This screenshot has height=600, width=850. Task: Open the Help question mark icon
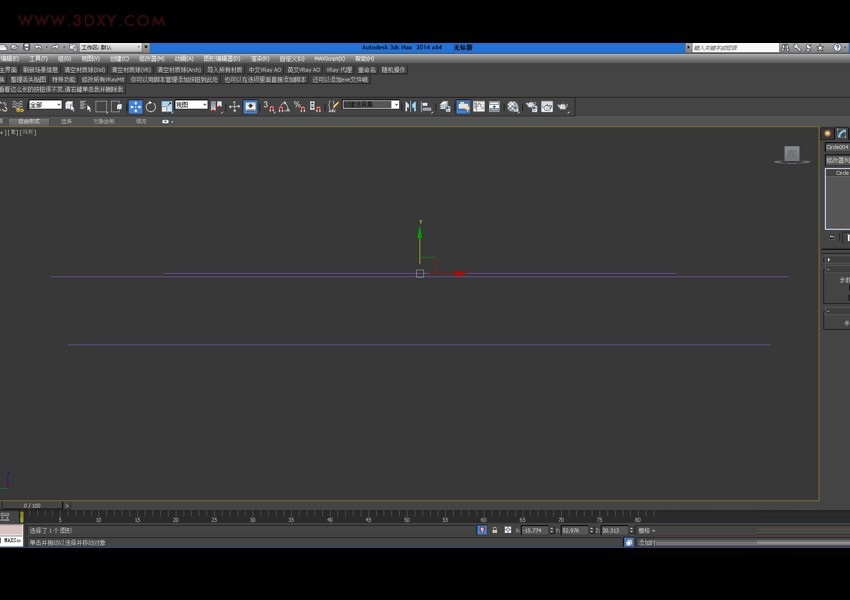838,48
